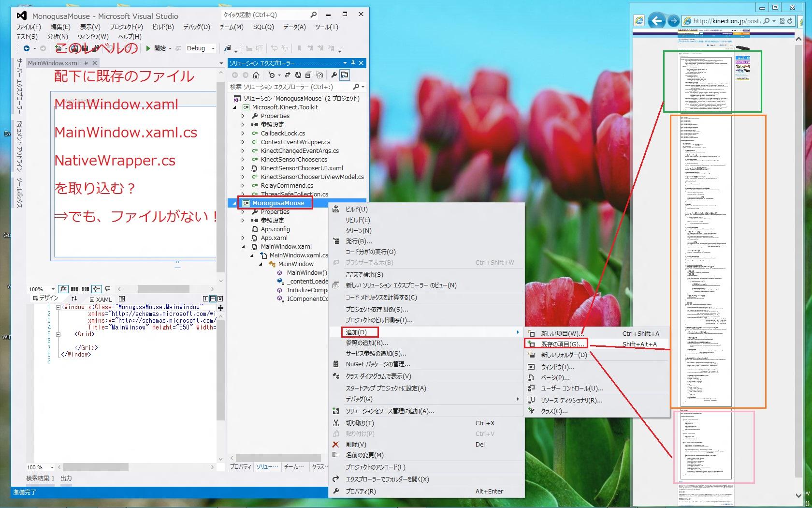Click the collapse all icon in Solution Explorer
This screenshot has width=812, height=508.
coord(308,75)
